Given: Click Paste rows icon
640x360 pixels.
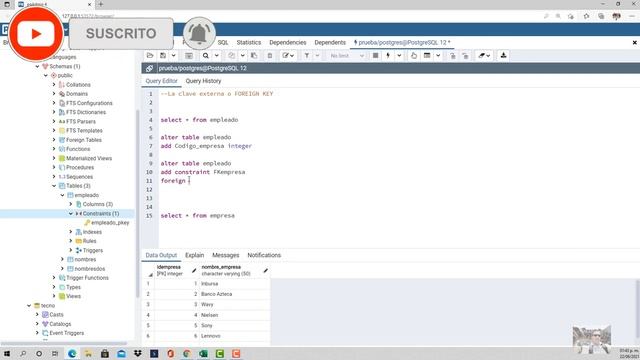Looking at the screenshot, I should (x=254, y=56).
